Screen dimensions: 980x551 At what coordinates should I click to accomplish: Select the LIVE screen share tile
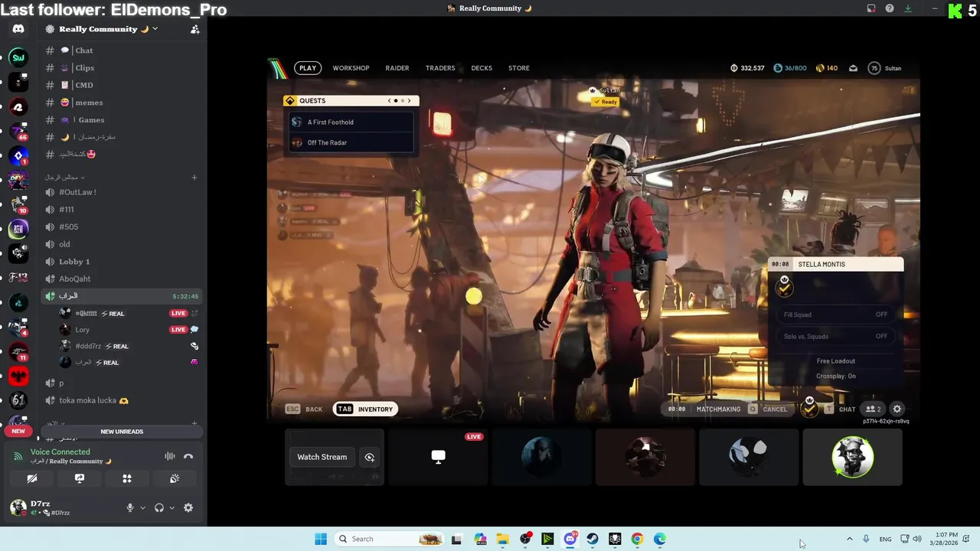point(438,457)
